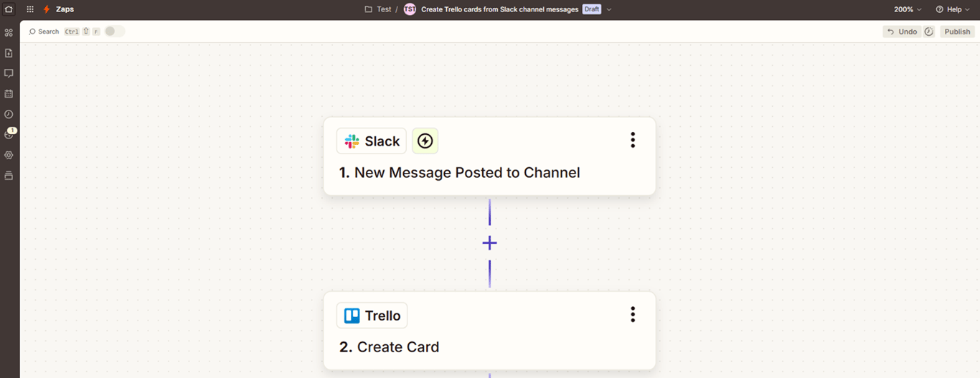Click the Zaps lightning bolt logo
This screenshot has width=980, height=378.
click(x=47, y=9)
